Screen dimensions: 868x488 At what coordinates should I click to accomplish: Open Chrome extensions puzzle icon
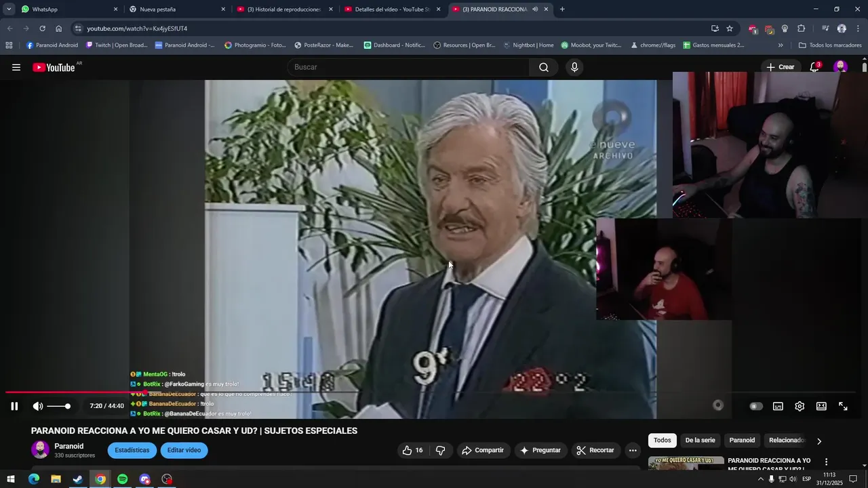[x=801, y=28]
